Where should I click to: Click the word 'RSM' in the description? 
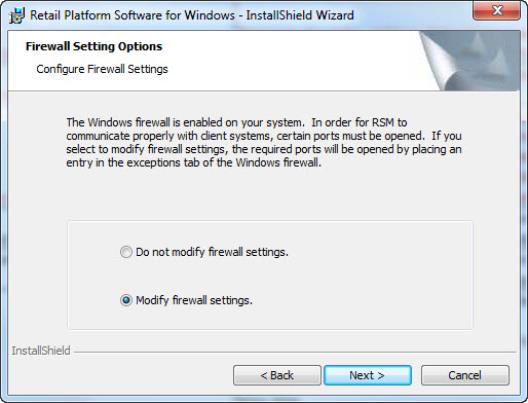coord(383,123)
